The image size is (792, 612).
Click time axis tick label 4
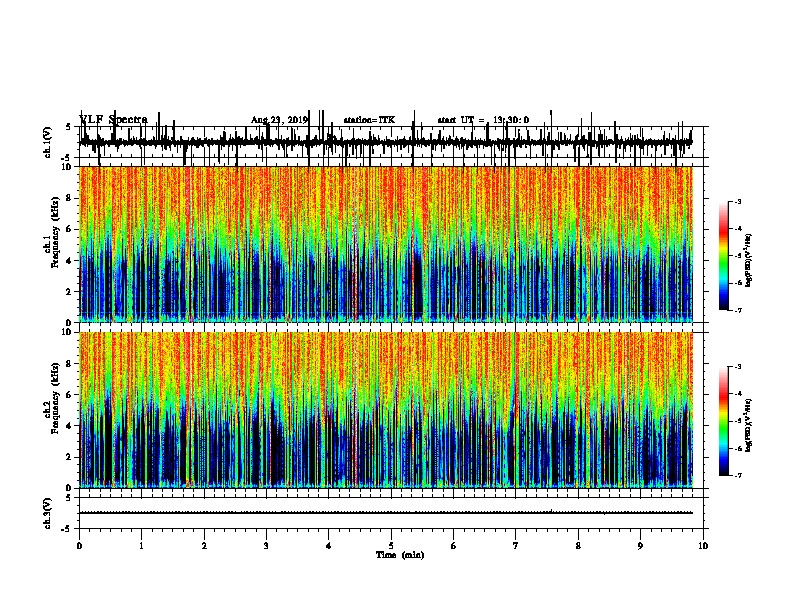pos(329,546)
